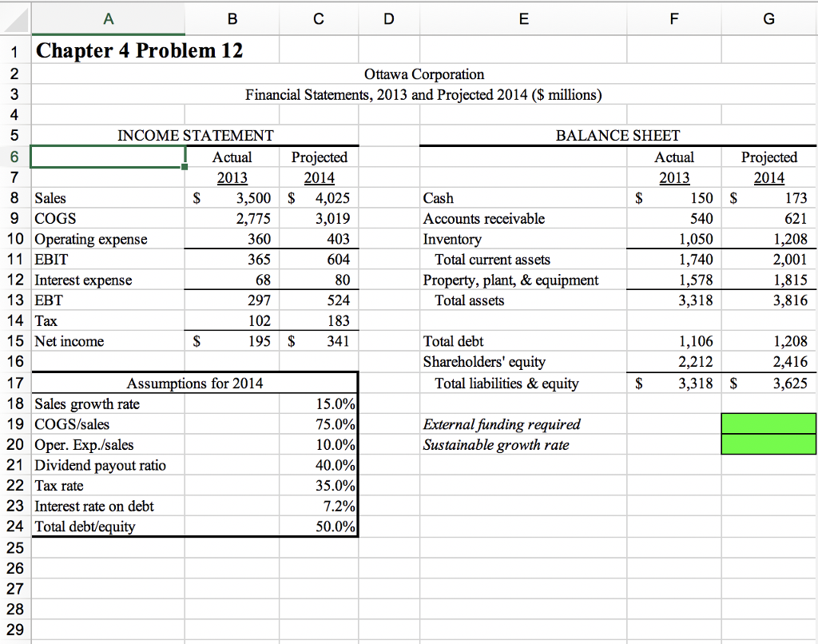This screenshot has width=818, height=644.
Task: Select row 1 header
Action: pyautogui.click(x=15, y=51)
